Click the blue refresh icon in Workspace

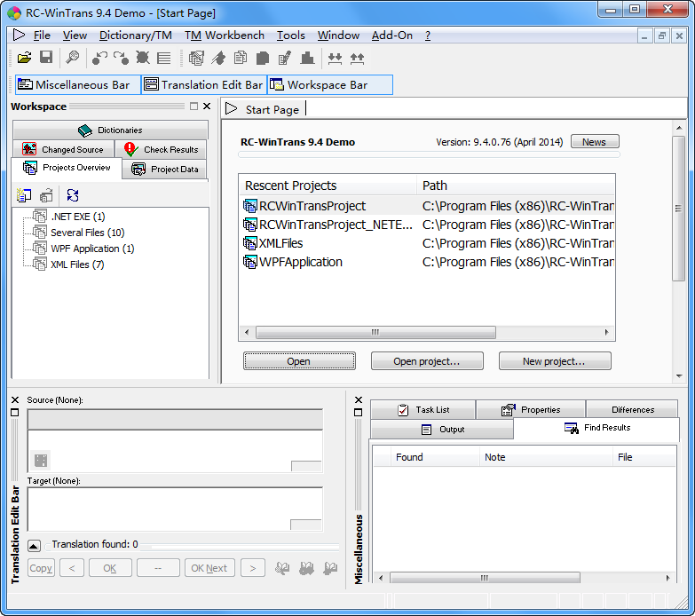pyautogui.click(x=73, y=195)
